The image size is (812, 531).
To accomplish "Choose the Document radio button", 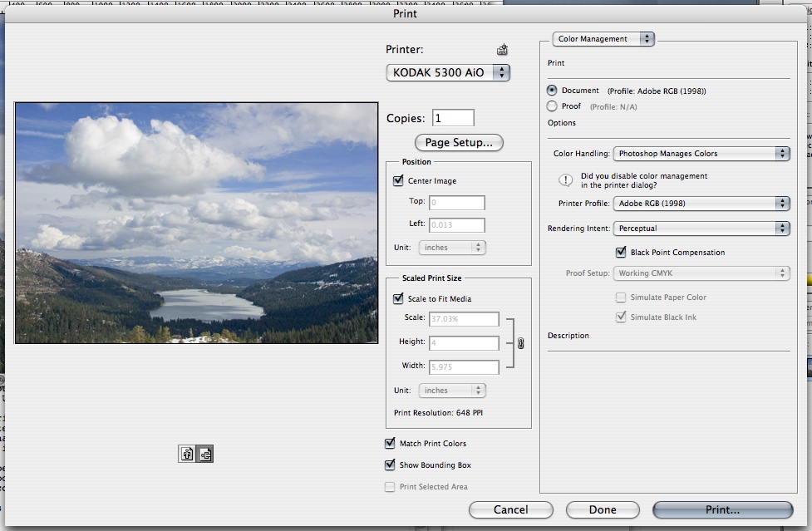I will coord(552,91).
